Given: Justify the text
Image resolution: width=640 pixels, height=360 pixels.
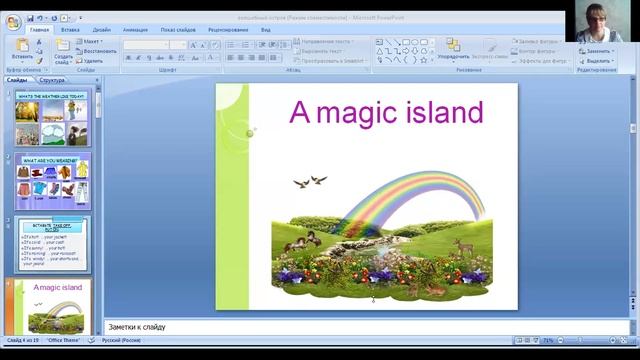Looking at the screenshot, I should click(x=262, y=58).
